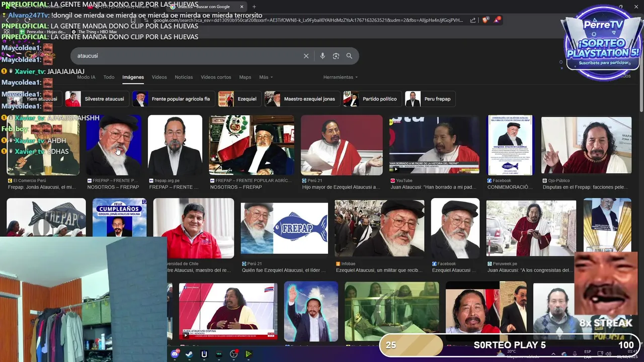This screenshot has width=644, height=362.
Task: Expand the 'Más' search filter dropdown
Action: (x=266, y=77)
